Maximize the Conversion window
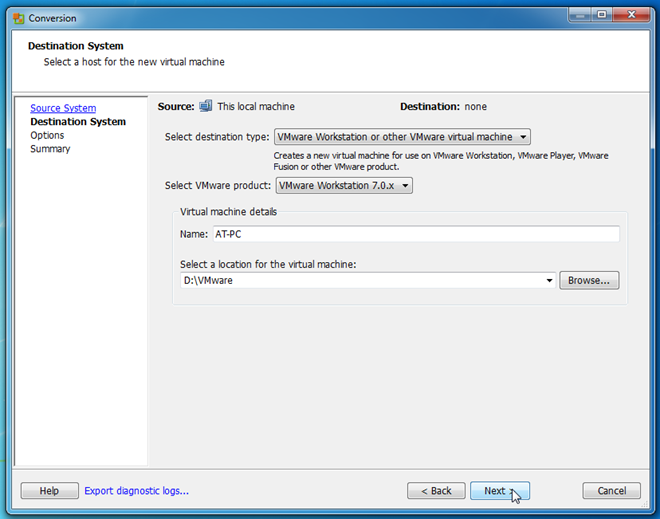 (602, 15)
